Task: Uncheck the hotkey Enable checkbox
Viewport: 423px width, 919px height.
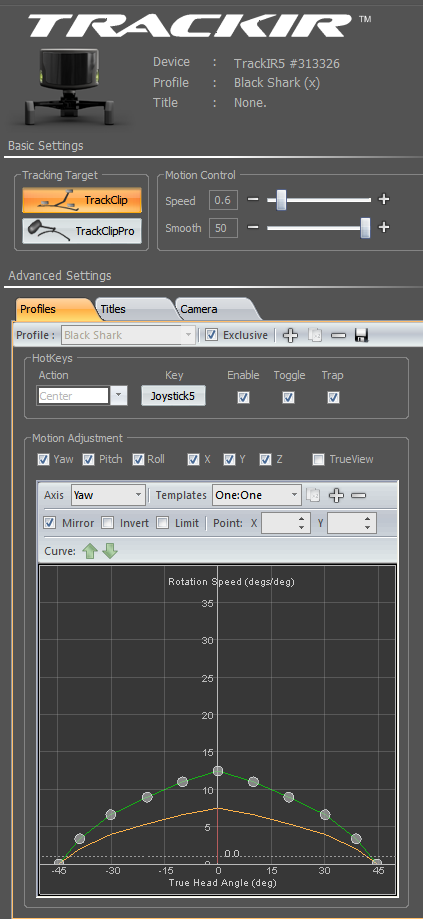Action: coord(243,397)
